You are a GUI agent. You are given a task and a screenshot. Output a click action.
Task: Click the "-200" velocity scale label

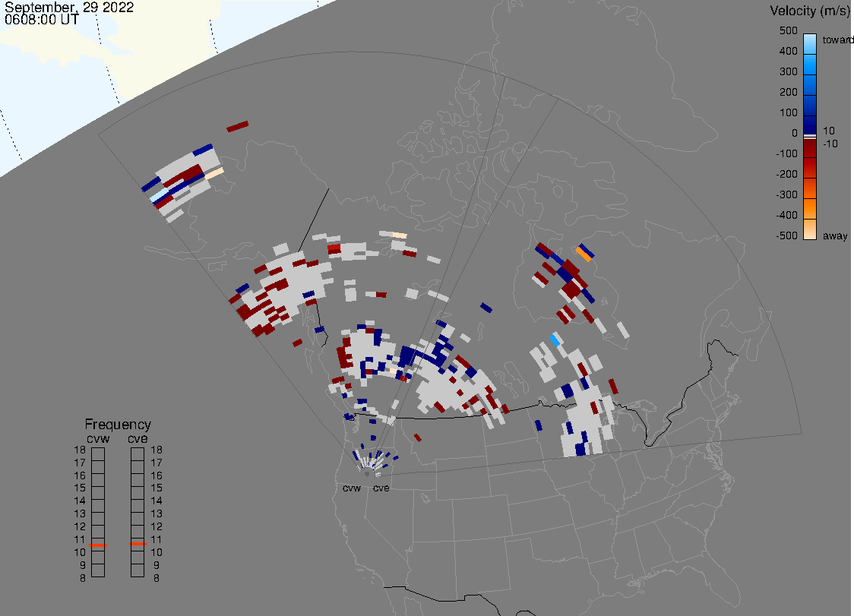786,174
